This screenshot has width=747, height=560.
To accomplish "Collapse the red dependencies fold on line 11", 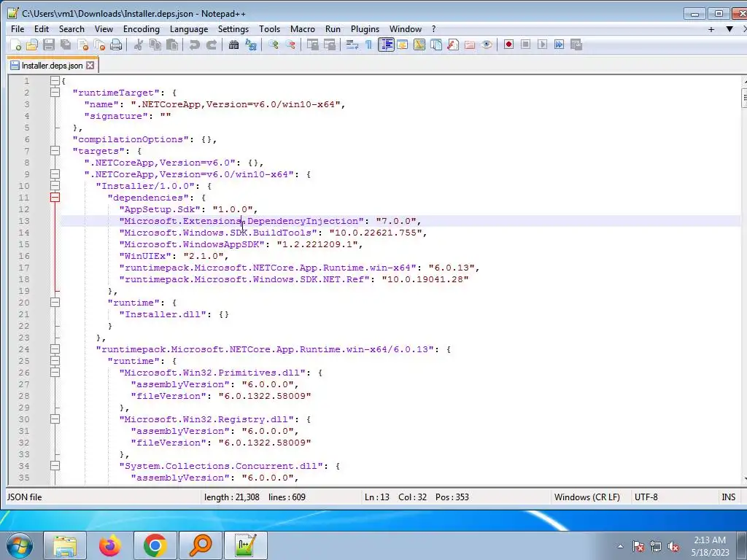I will click(55, 198).
